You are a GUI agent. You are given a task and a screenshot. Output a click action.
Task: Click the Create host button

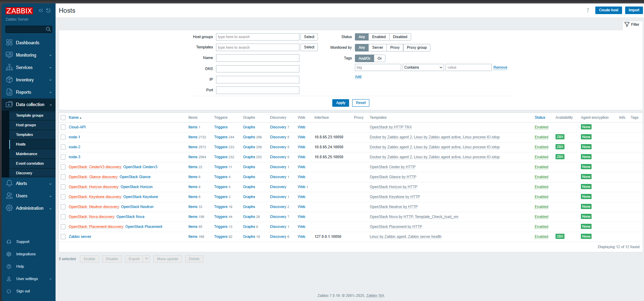coord(608,10)
